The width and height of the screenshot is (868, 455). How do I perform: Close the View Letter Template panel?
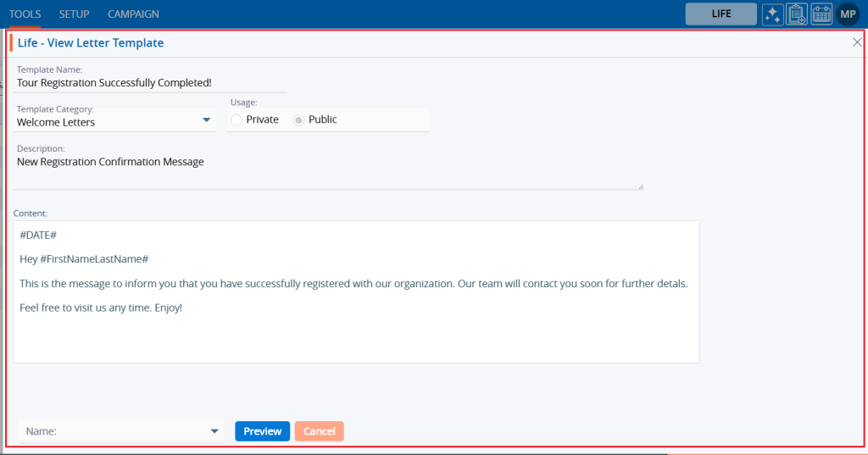tap(857, 42)
